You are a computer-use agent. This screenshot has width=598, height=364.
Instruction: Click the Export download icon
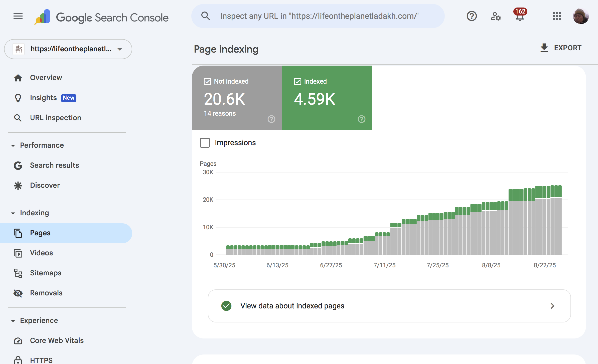544,48
